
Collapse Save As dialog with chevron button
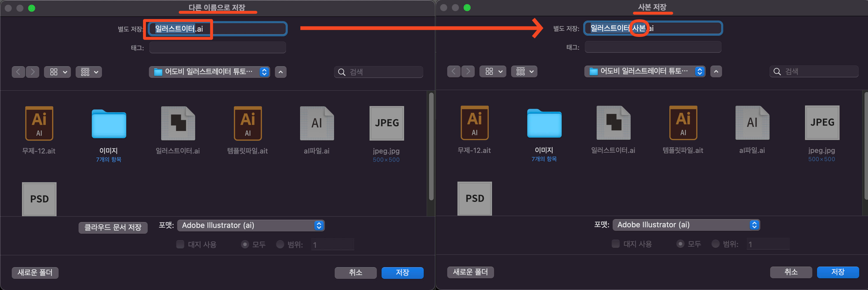click(x=281, y=72)
